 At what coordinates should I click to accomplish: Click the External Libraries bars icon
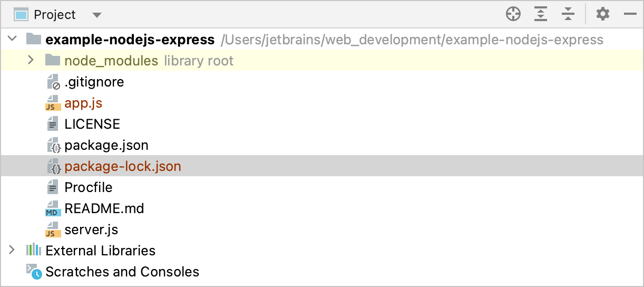[x=34, y=250]
